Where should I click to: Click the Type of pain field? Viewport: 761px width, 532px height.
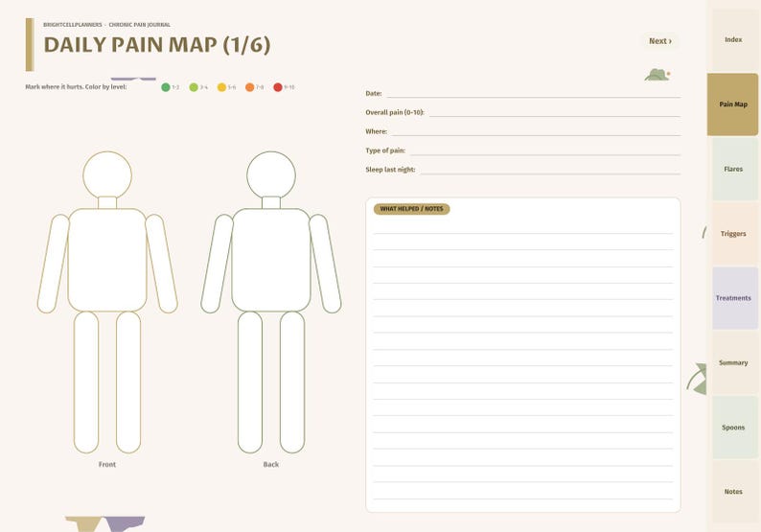(x=545, y=150)
